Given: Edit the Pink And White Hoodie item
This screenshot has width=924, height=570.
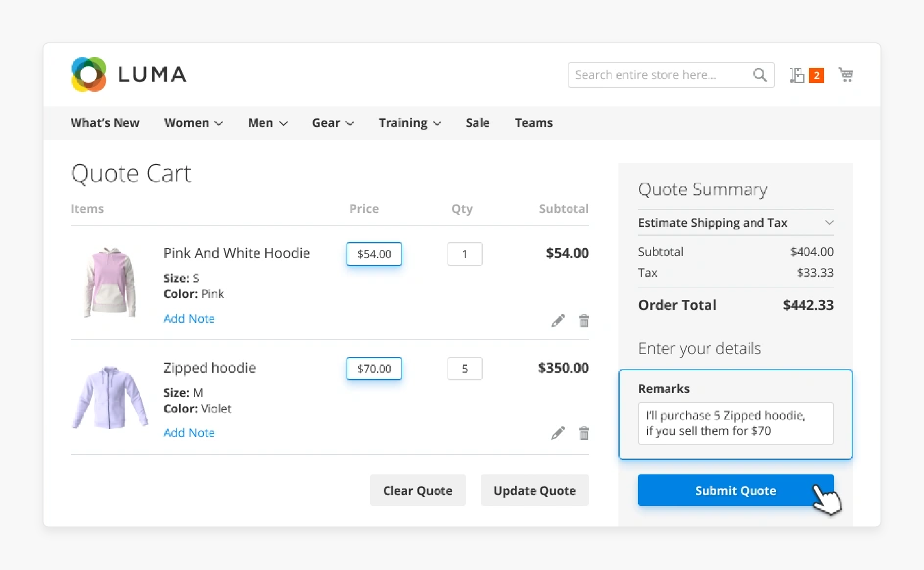Looking at the screenshot, I should point(558,320).
